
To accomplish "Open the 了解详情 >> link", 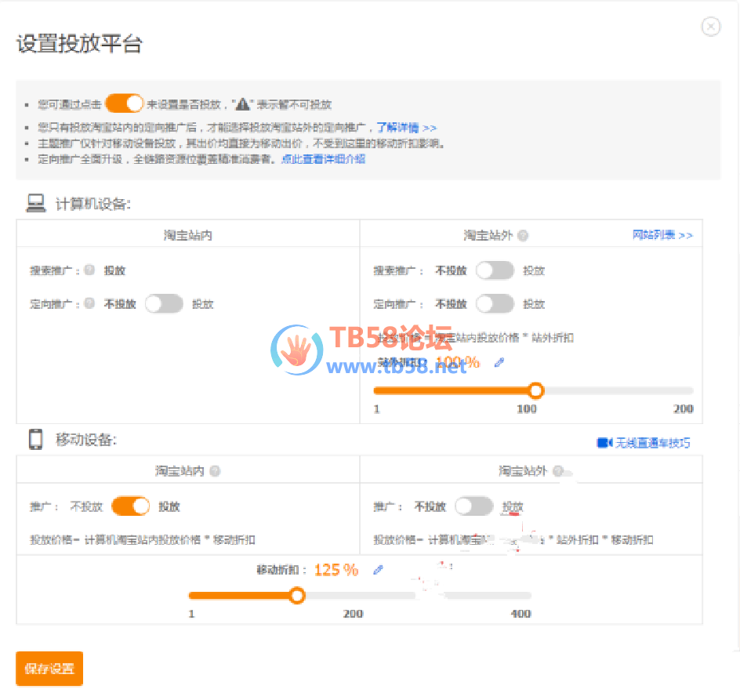I will [406, 128].
